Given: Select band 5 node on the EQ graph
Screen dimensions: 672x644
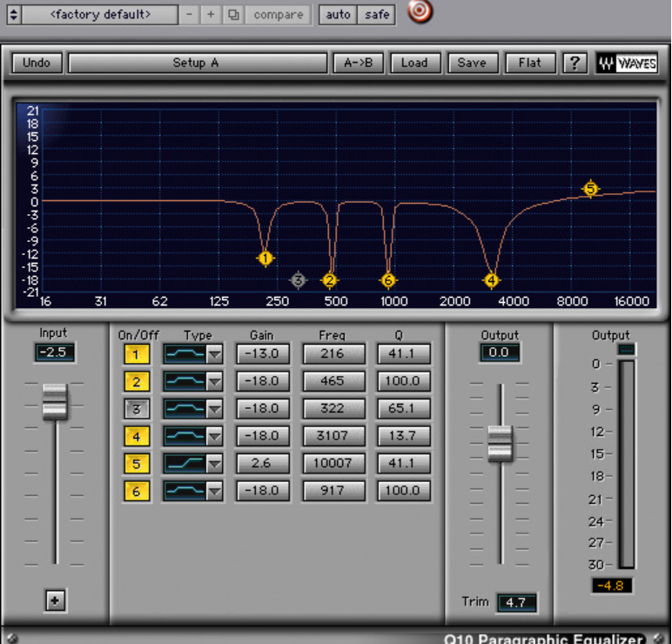Looking at the screenshot, I should coord(591,189).
